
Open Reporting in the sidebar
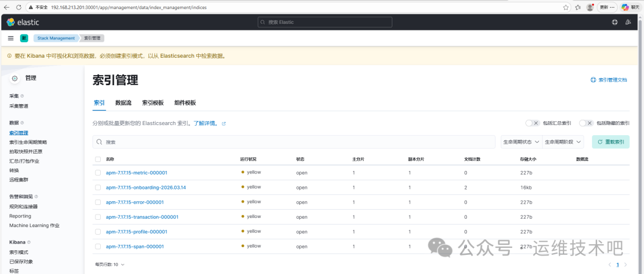tap(20, 216)
